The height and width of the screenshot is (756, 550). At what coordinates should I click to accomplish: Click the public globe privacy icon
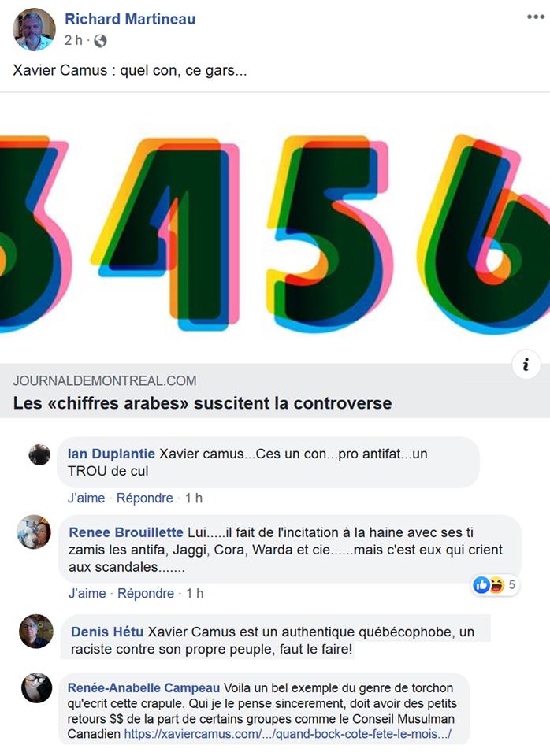point(100,41)
